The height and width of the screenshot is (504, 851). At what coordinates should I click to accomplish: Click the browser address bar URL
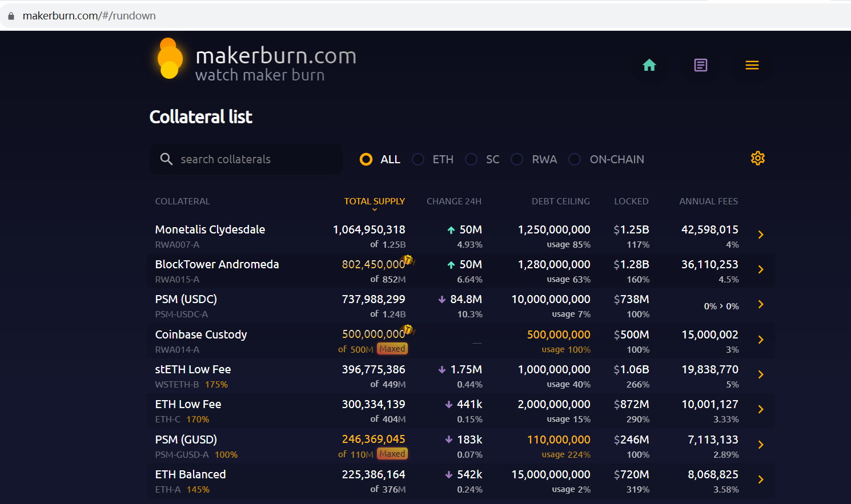(x=89, y=16)
